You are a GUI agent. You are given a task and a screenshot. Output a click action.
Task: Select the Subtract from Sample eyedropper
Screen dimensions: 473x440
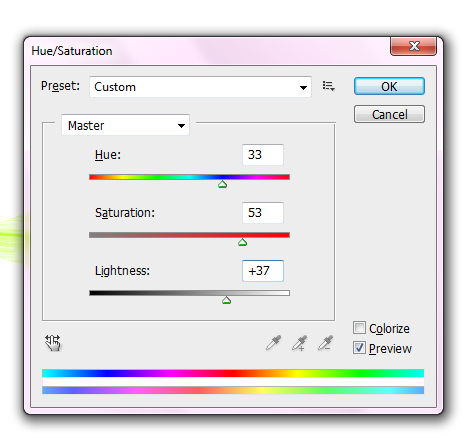[325, 343]
